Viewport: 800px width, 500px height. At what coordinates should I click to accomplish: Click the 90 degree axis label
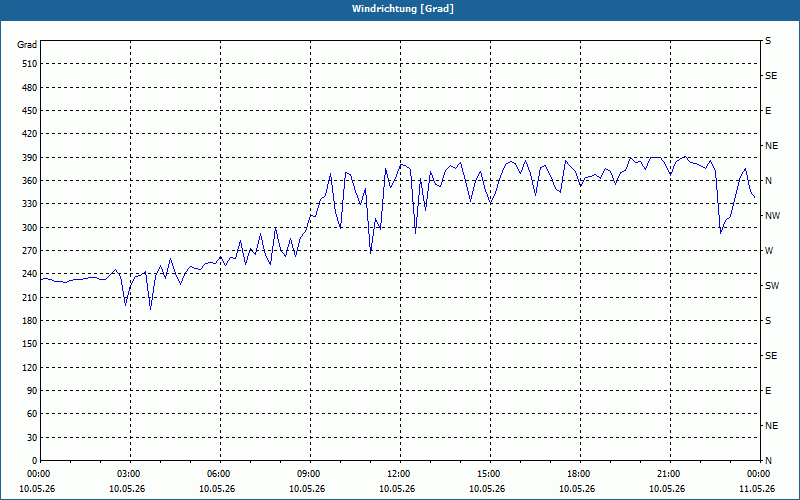[32, 391]
